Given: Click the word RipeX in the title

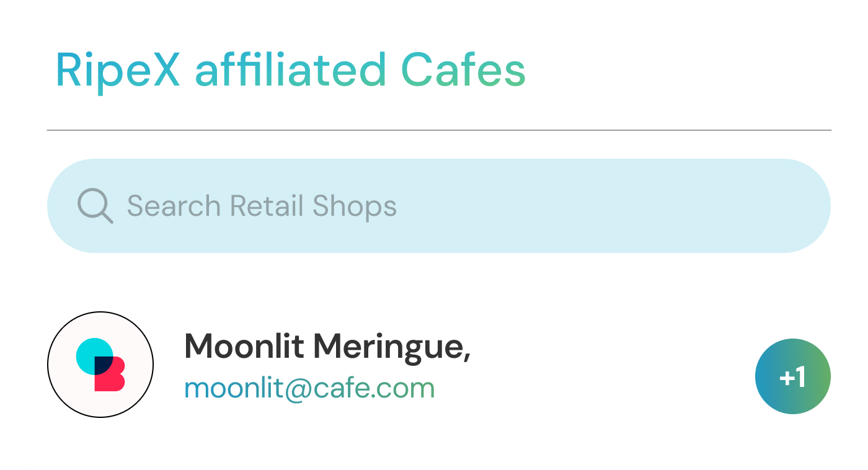Looking at the screenshot, I should click(x=118, y=70).
